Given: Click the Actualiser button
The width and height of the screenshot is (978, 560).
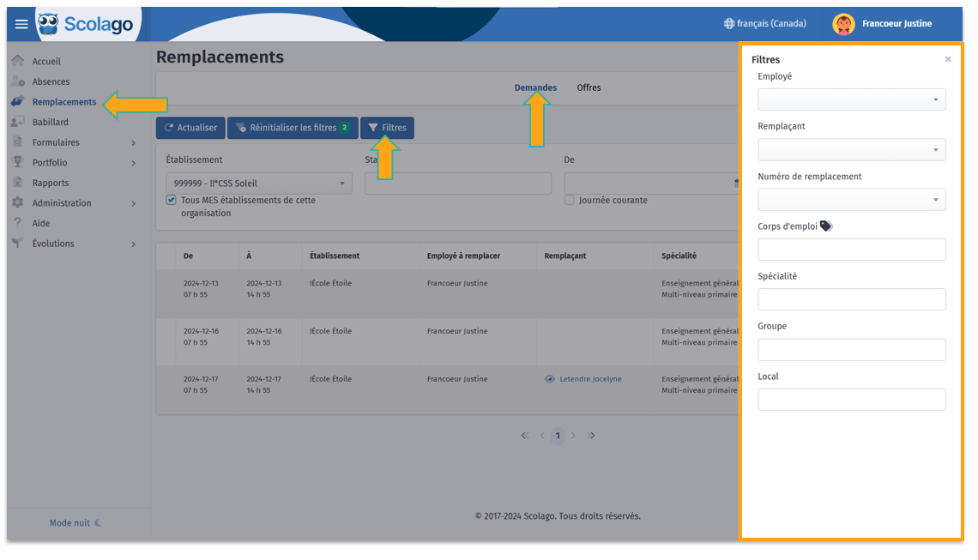Looking at the screenshot, I should (190, 127).
